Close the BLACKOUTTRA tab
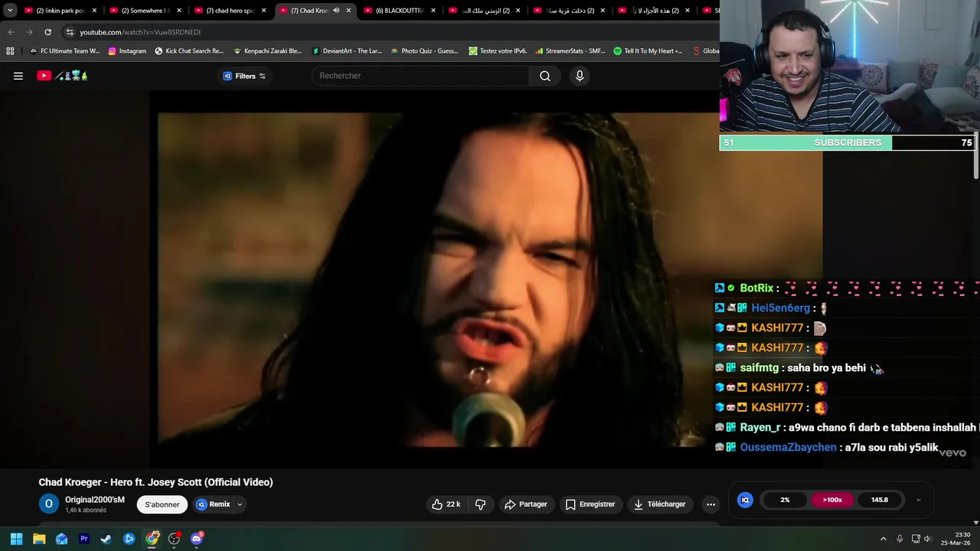Screen dimensions: 980x551 coord(433,11)
